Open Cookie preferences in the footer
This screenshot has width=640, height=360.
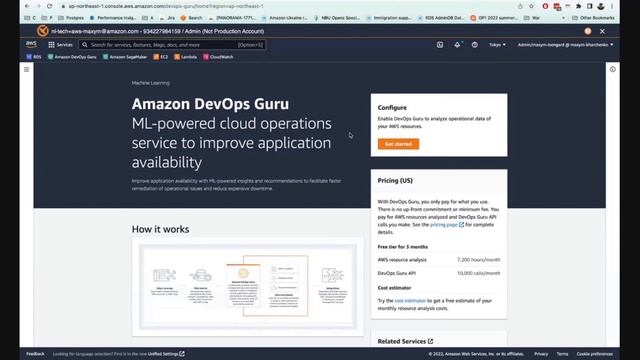[594, 354]
